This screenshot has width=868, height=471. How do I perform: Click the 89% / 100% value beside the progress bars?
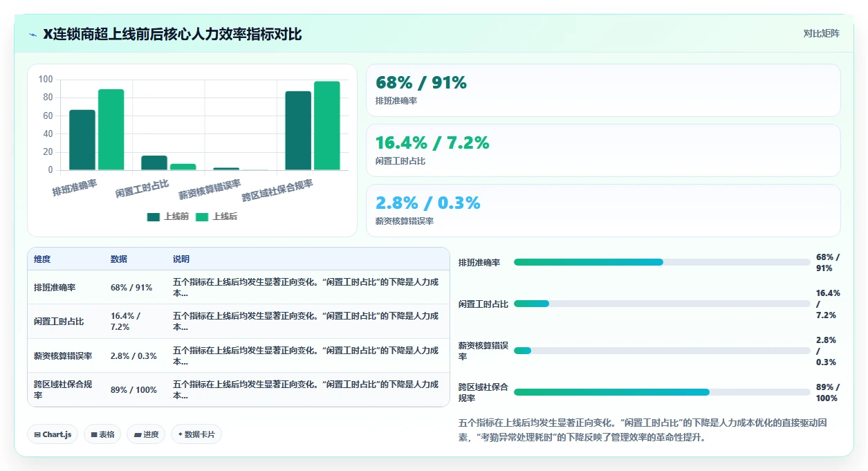828,392
